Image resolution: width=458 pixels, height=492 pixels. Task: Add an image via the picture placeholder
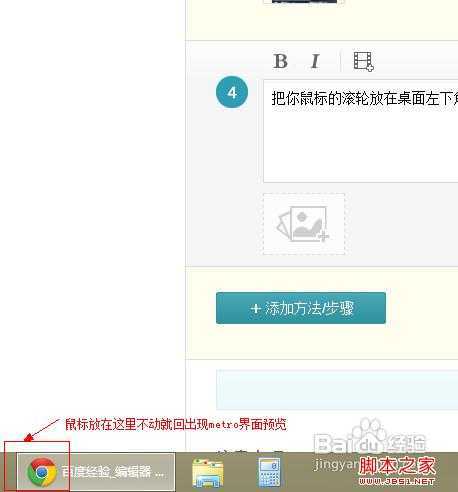304,224
